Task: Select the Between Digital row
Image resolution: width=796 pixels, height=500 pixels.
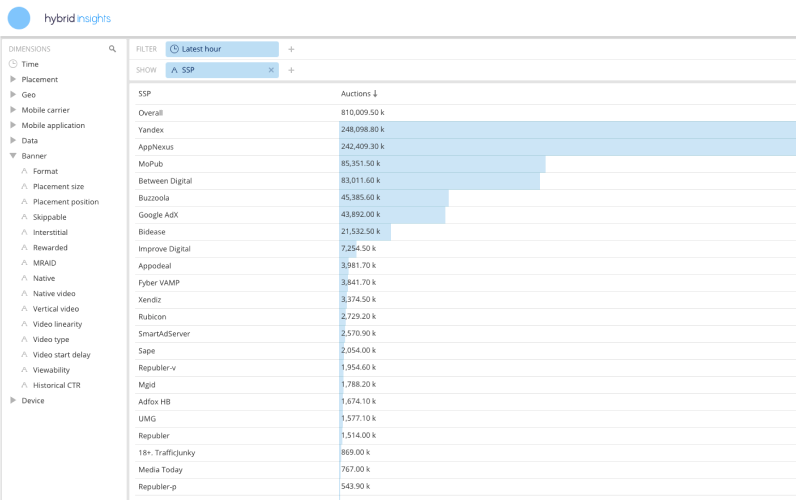Action: click(x=466, y=181)
